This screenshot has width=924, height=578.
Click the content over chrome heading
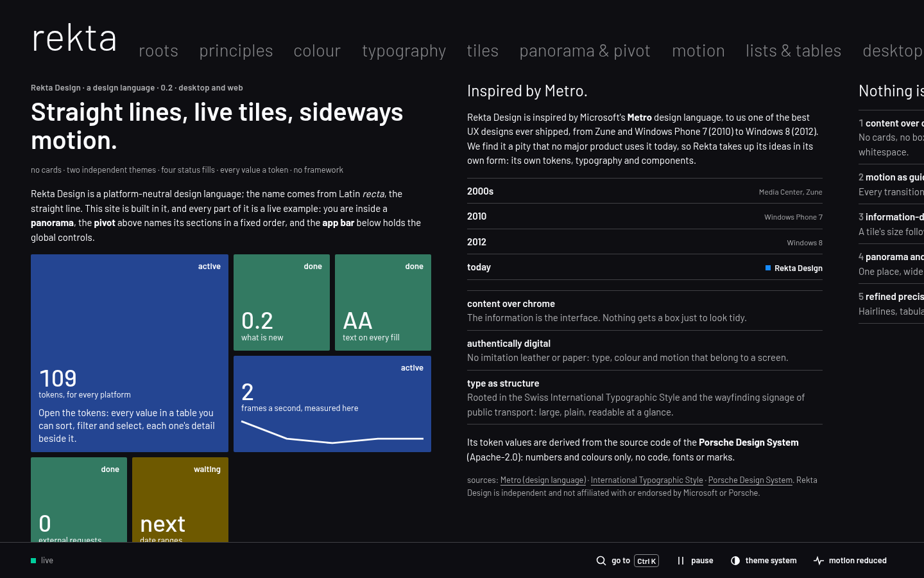[511, 304]
